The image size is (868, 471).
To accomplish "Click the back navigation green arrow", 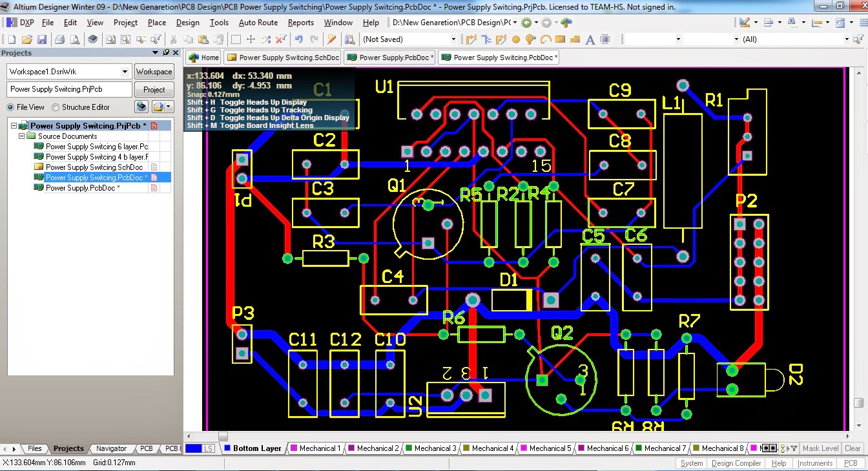I will coord(526,23).
